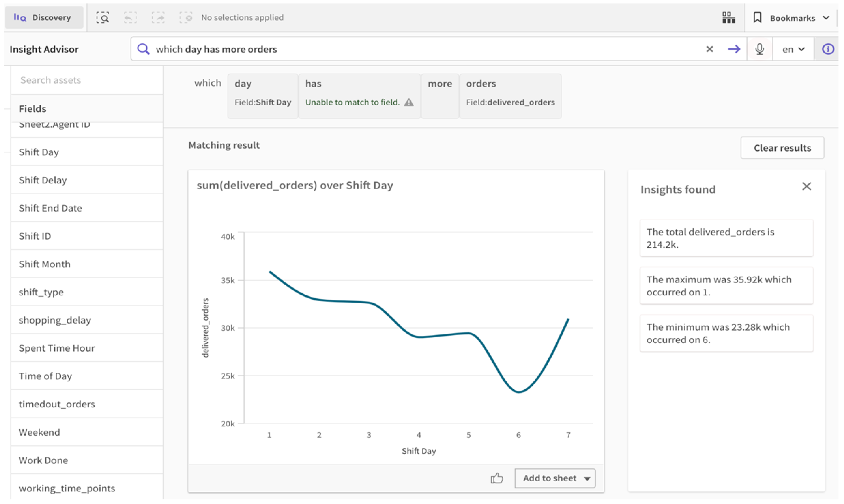Like the chart with the thumbs-up icon
This screenshot has width=844, height=504.
point(497,478)
